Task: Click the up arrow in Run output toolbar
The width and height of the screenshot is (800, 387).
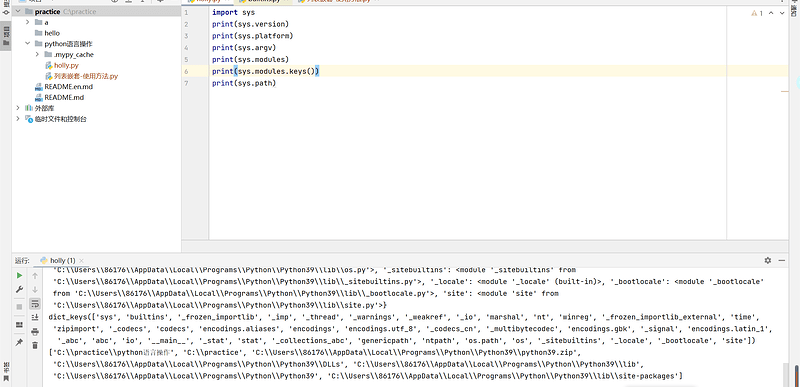Action: [35, 276]
